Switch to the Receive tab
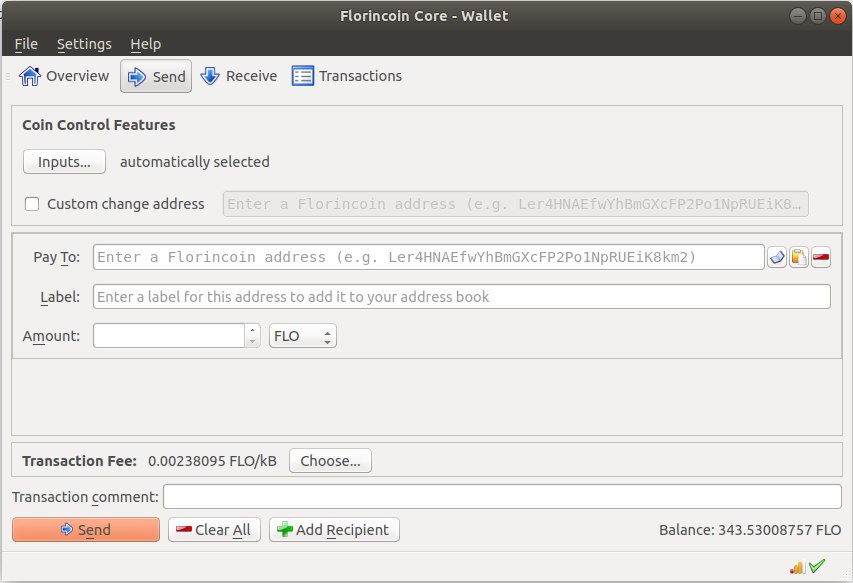Image resolution: width=853 pixels, height=583 pixels. click(x=239, y=76)
